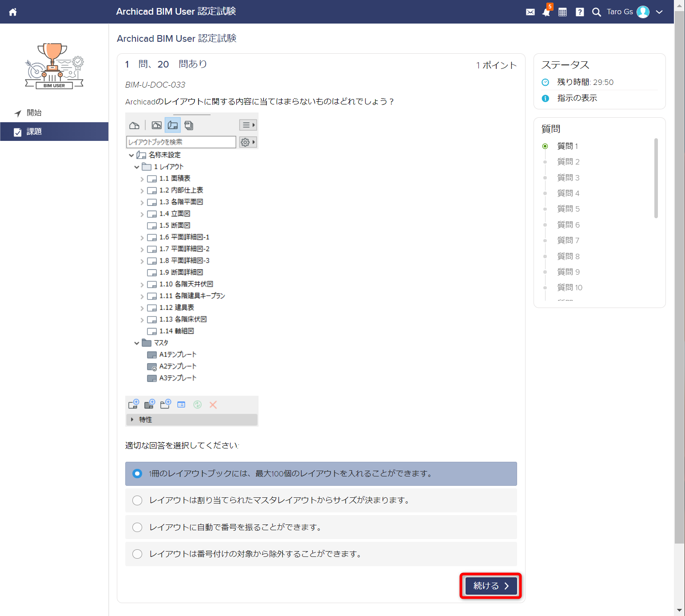Select the 最大100個のレイアウト answer option
685x616 pixels.
click(321, 474)
